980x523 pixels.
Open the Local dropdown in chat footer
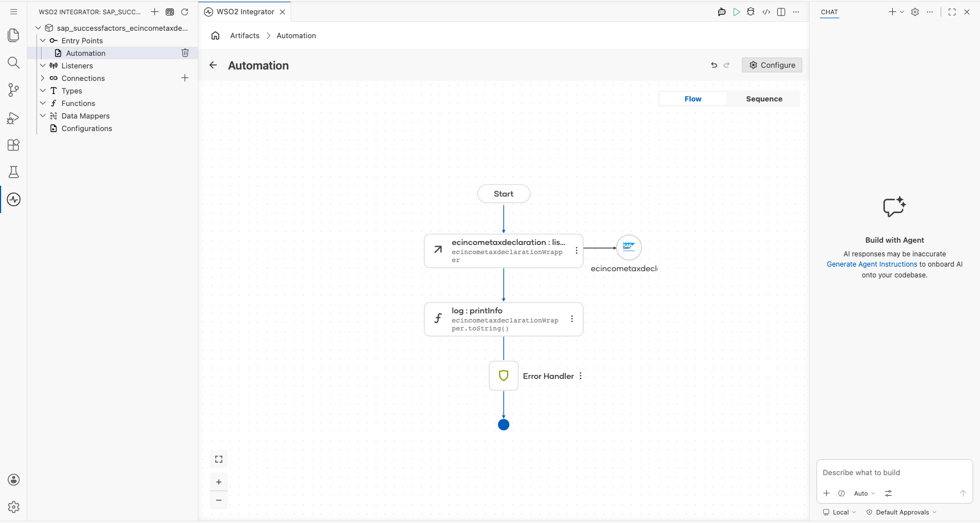(839, 512)
